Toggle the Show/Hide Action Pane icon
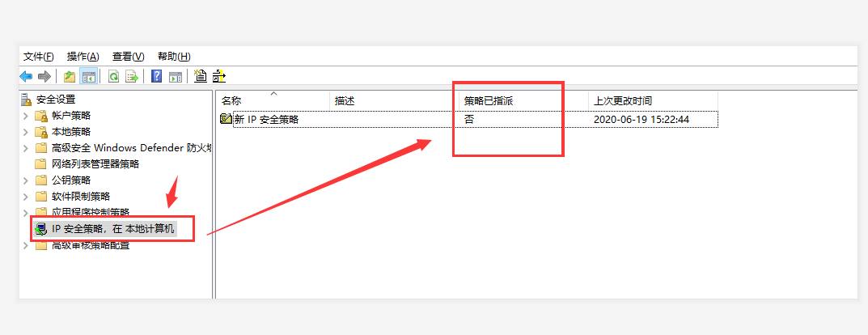The height and width of the screenshot is (335, 868). point(176,77)
